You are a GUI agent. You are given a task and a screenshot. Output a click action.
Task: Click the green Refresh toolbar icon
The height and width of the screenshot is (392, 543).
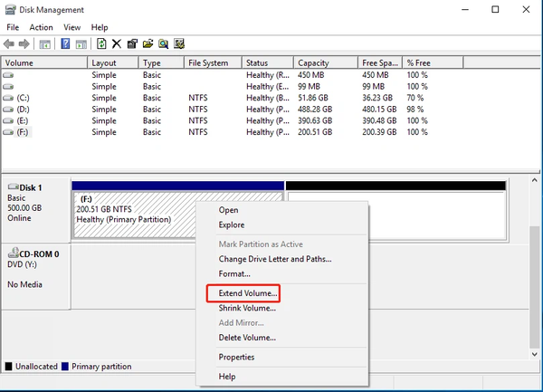click(x=101, y=43)
